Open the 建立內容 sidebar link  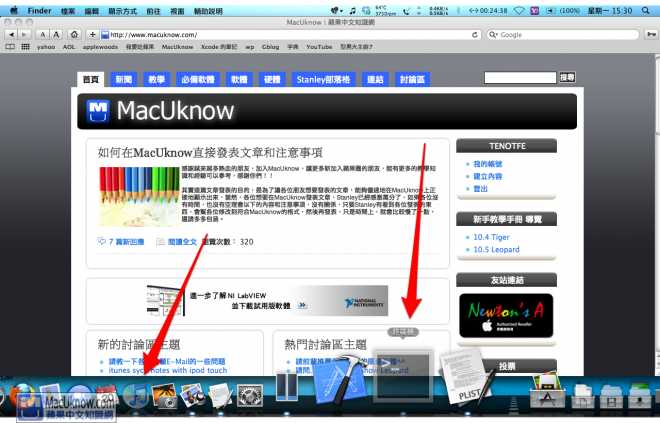pos(487,176)
